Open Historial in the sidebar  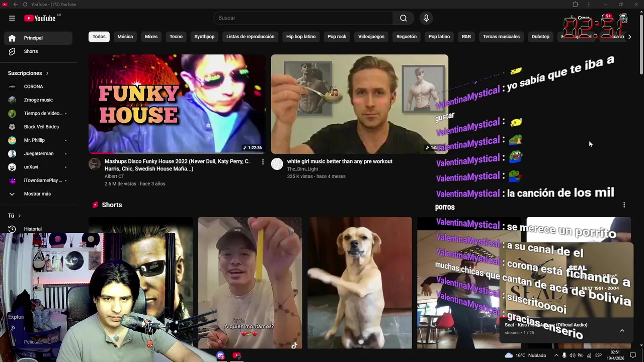[x=38, y=229]
